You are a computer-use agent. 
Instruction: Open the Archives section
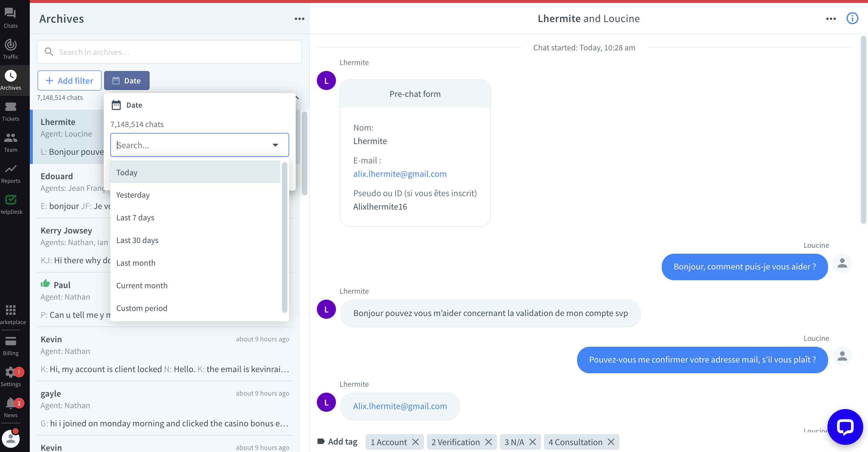coord(10,80)
